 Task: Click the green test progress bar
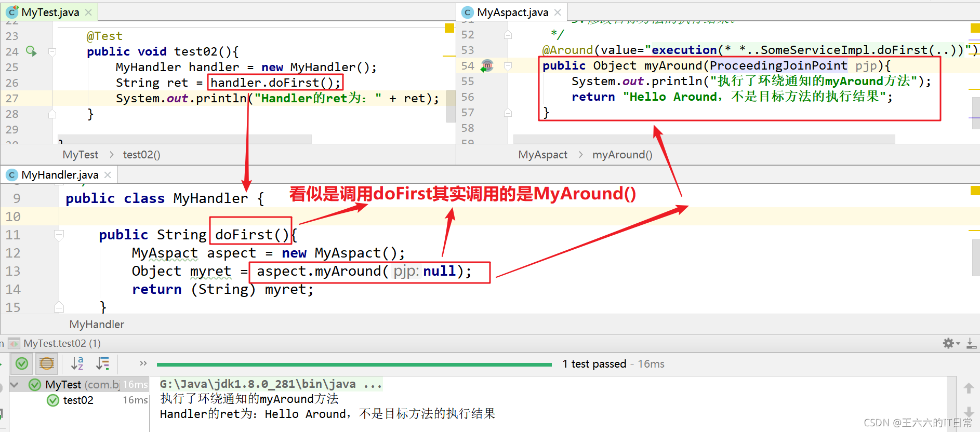click(354, 365)
